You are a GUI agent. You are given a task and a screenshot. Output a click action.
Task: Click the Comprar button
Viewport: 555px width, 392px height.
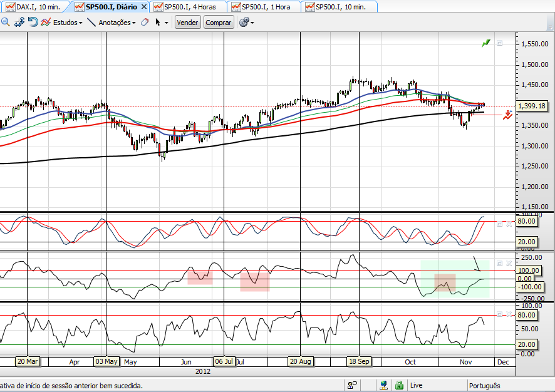(219, 23)
